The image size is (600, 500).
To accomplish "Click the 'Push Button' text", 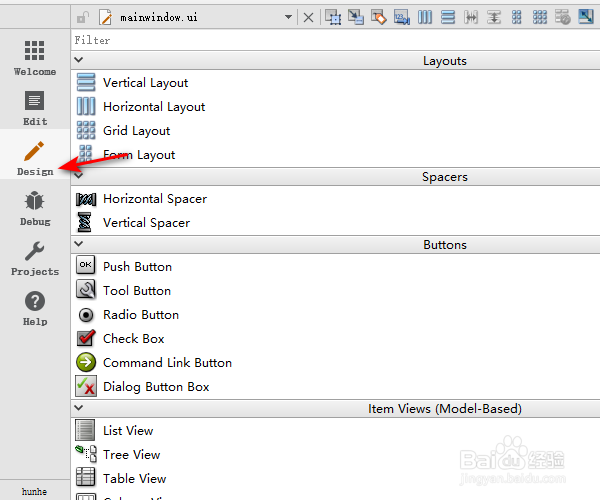I will click(137, 267).
